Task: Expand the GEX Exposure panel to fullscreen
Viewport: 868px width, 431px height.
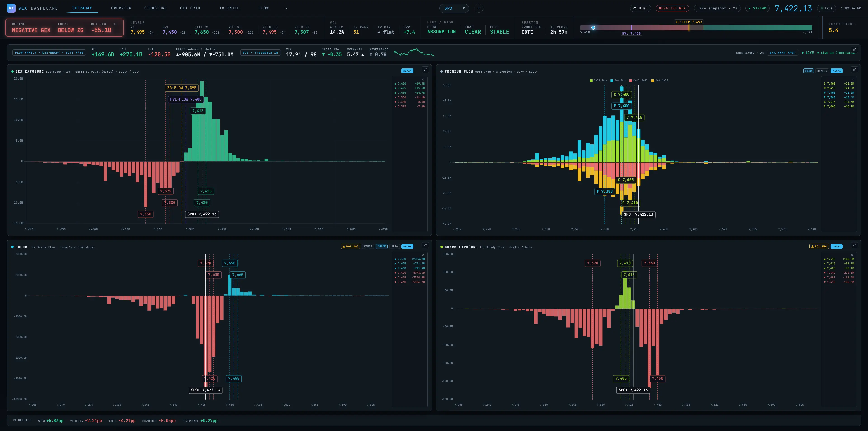Action: pos(425,69)
